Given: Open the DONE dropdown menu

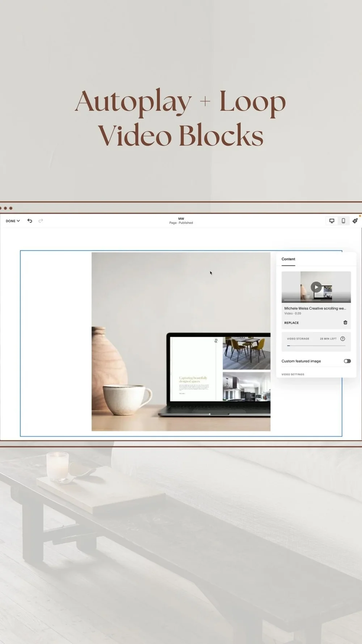Looking at the screenshot, I should click(13, 221).
